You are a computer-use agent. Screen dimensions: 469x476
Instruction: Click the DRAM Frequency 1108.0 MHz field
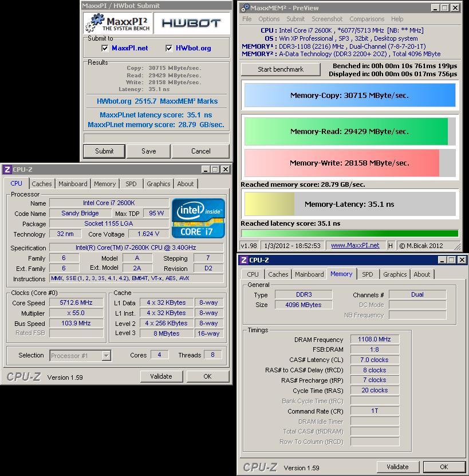click(375, 339)
